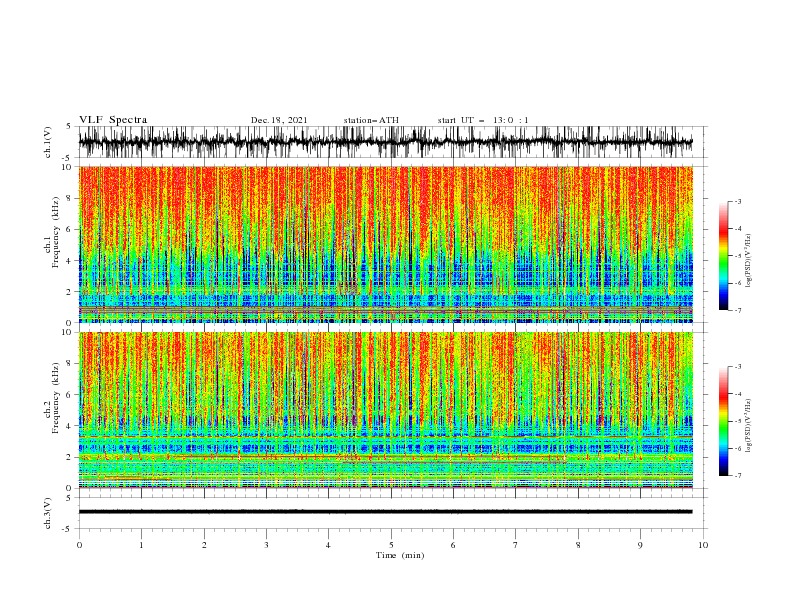Click the '5' tick on the time axis
This screenshot has width=792, height=612.
(x=391, y=545)
